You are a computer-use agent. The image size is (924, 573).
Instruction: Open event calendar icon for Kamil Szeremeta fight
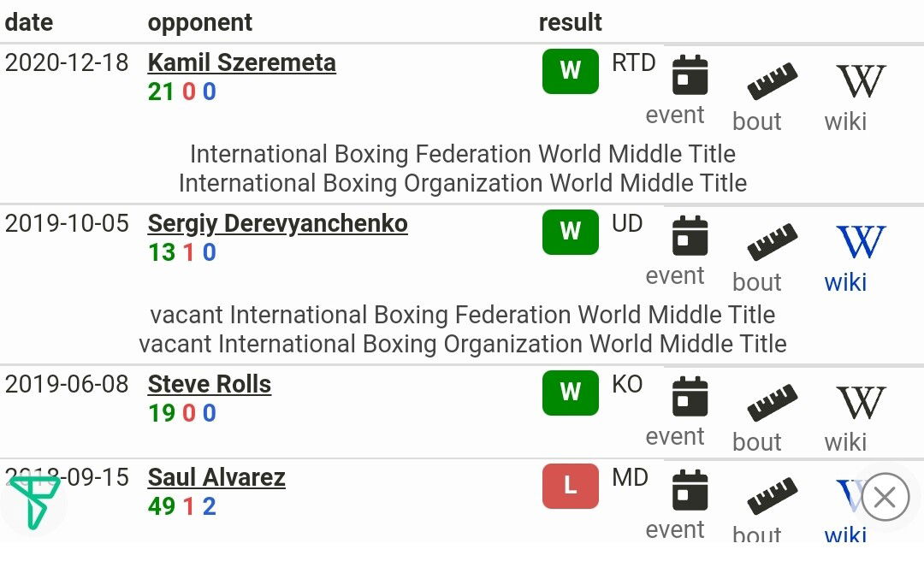tap(690, 74)
